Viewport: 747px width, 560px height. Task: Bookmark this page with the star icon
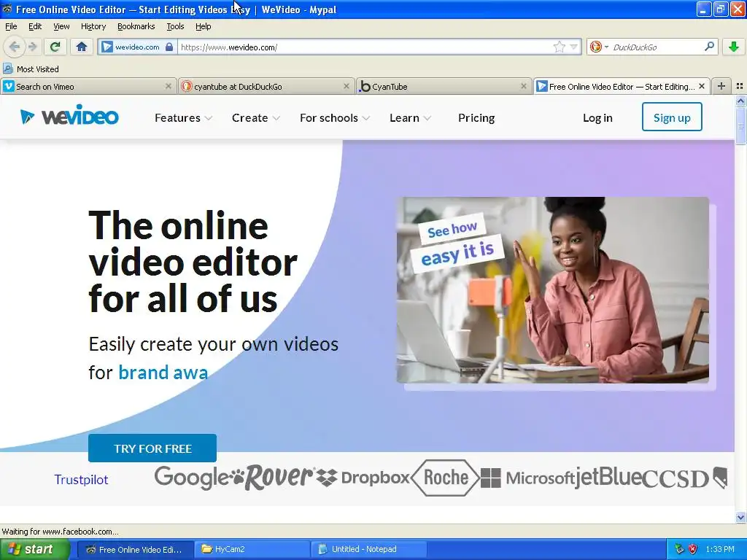pos(560,47)
